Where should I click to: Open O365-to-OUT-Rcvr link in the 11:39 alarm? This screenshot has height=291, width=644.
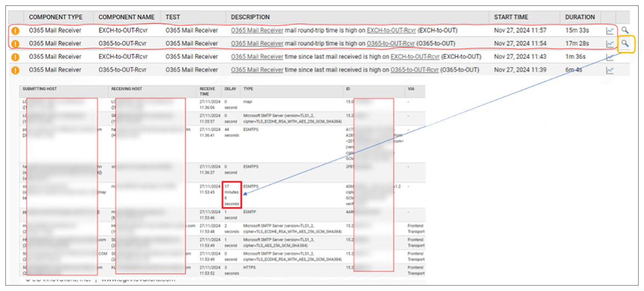click(414, 70)
